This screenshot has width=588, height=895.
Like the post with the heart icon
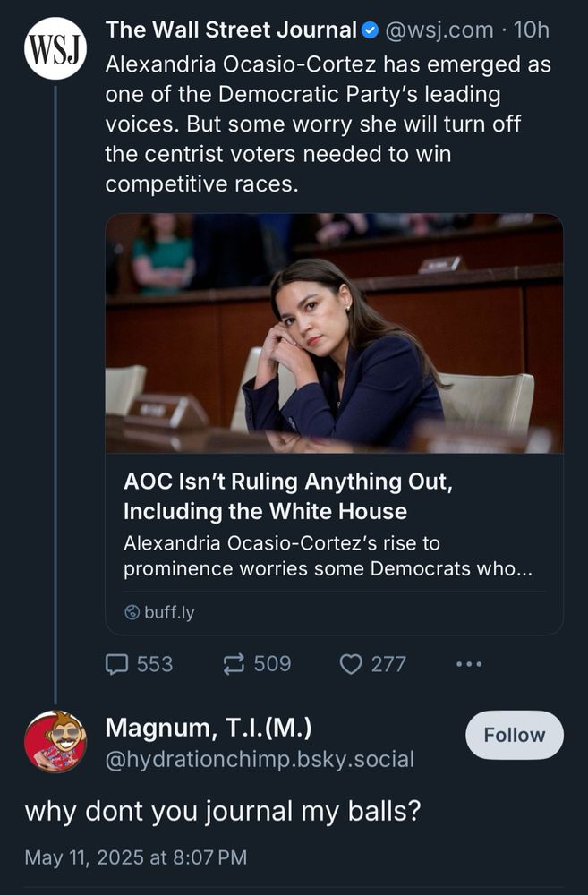pos(351,663)
